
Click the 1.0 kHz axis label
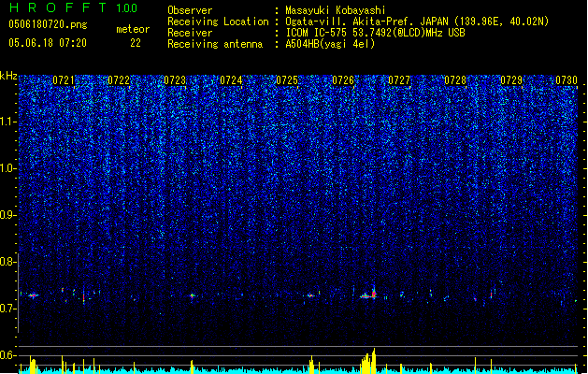(8, 168)
